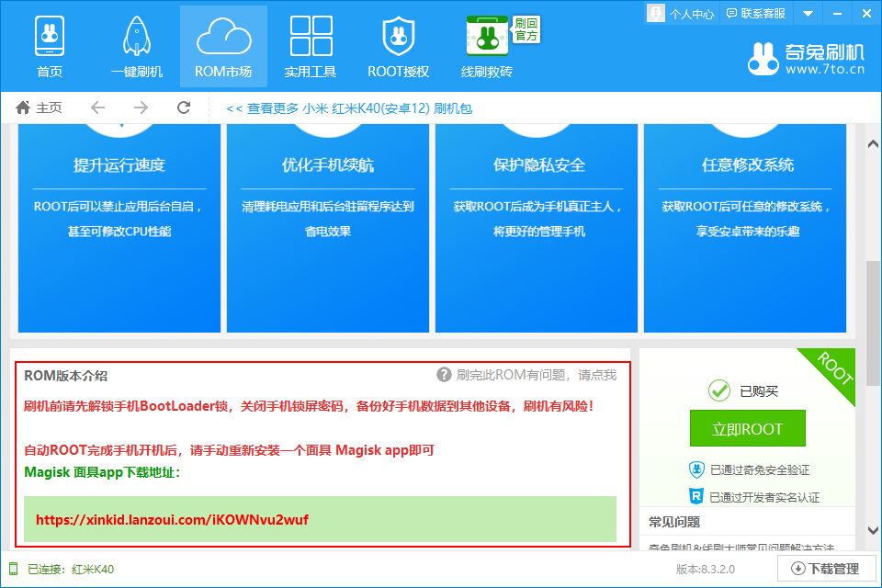
Task: Click the 个人中心 avatar icon
Action: [656, 13]
